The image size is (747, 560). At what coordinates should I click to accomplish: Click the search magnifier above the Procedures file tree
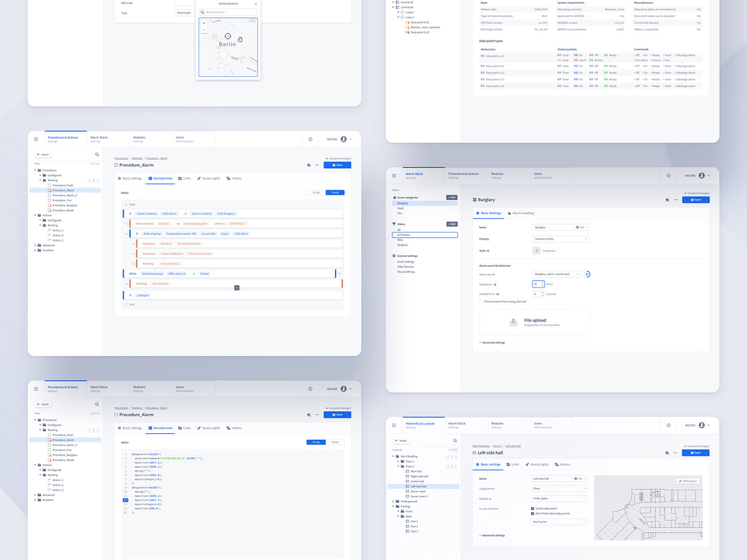96,154
